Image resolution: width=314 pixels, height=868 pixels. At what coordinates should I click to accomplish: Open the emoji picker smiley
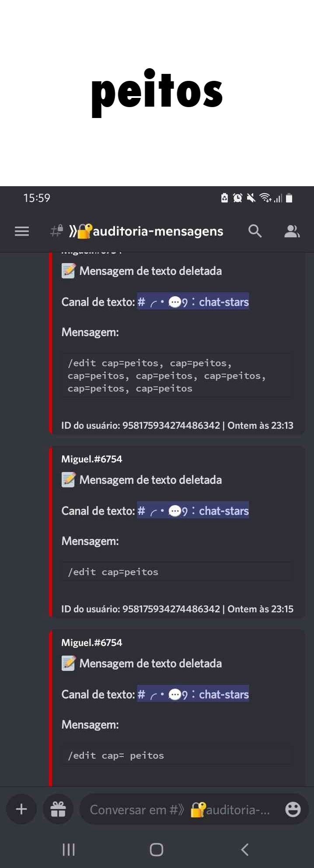click(293, 810)
